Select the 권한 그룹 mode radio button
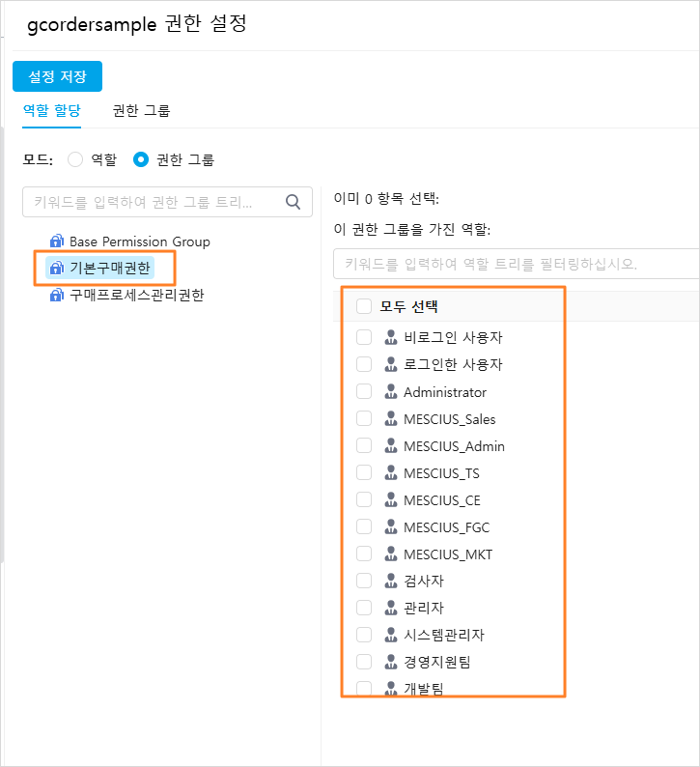700x767 pixels. 141,159
